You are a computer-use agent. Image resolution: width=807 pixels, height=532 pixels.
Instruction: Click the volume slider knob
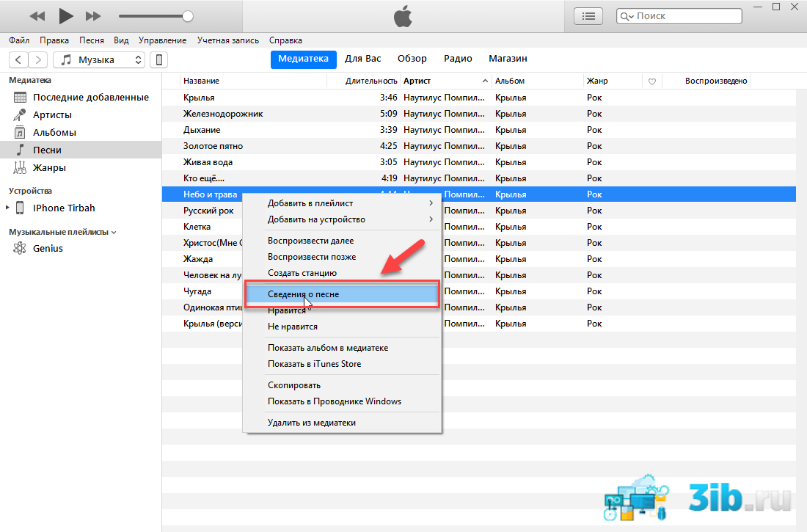point(188,16)
